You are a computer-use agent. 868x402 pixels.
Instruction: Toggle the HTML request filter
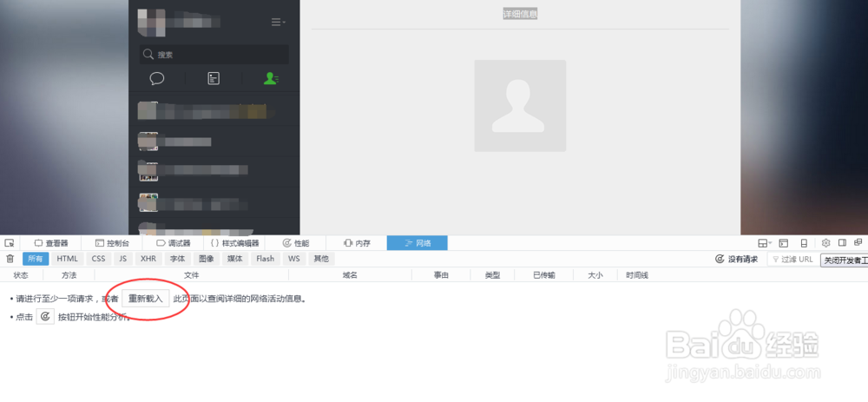point(68,259)
